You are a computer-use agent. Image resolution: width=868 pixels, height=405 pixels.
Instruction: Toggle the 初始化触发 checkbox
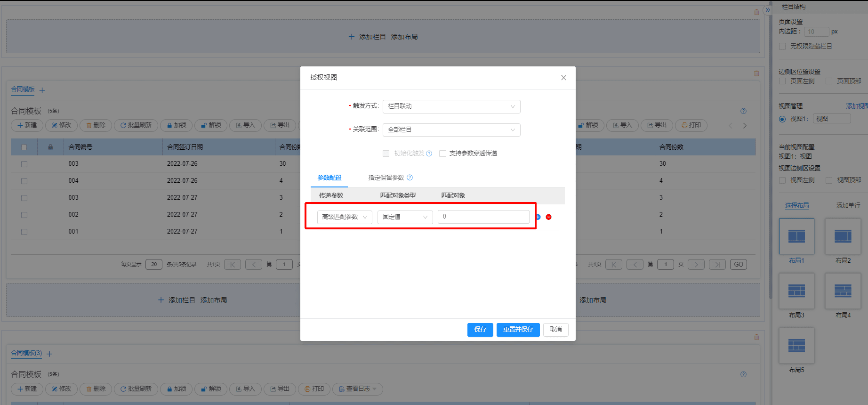click(386, 154)
